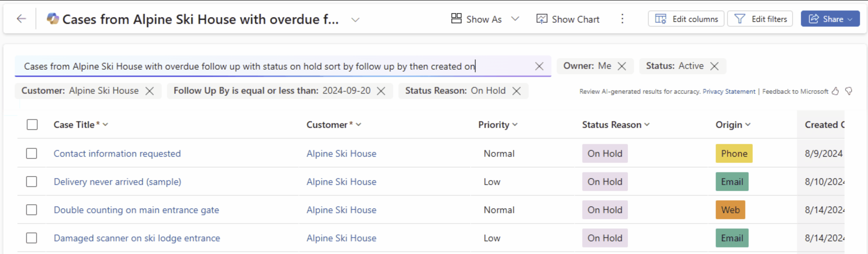This screenshot has height=254, width=868.
Task: Click the Edit filters funnel icon
Action: pyautogui.click(x=740, y=19)
